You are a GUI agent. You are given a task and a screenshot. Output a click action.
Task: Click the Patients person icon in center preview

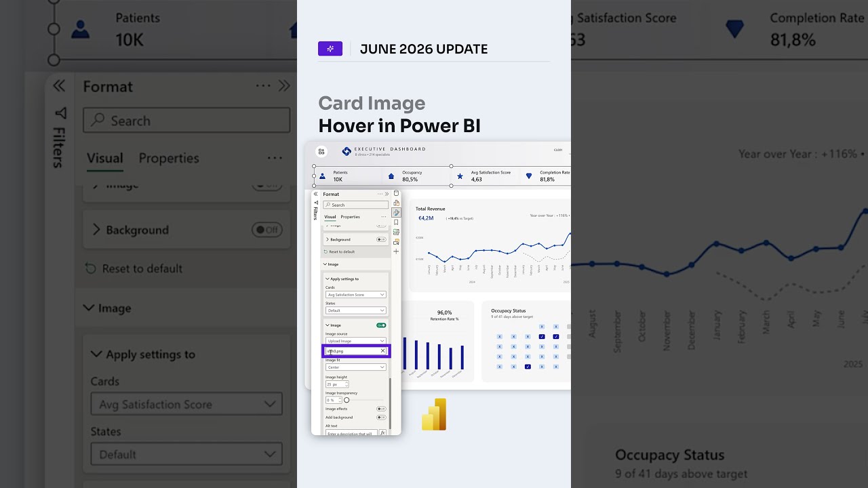tap(323, 176)
